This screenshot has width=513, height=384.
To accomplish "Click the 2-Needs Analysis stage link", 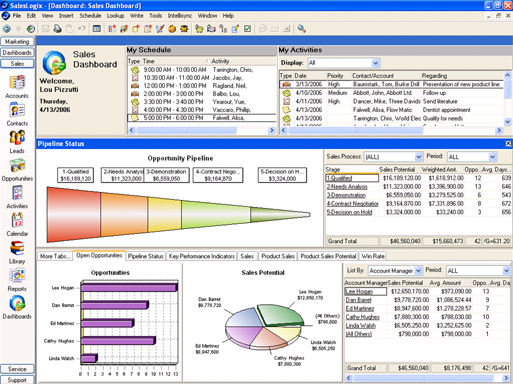I will pos(347,187).
